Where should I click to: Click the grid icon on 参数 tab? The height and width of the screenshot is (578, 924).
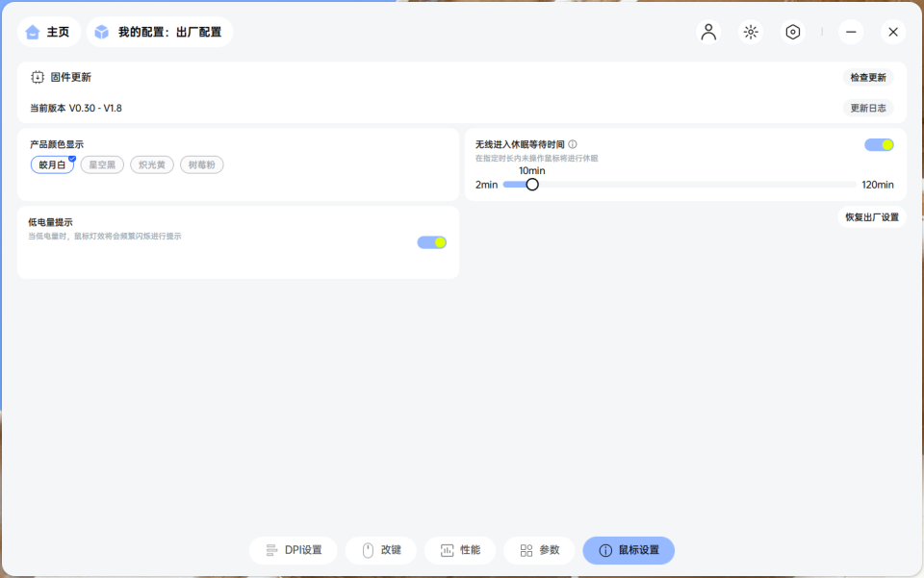pos(526,549)
